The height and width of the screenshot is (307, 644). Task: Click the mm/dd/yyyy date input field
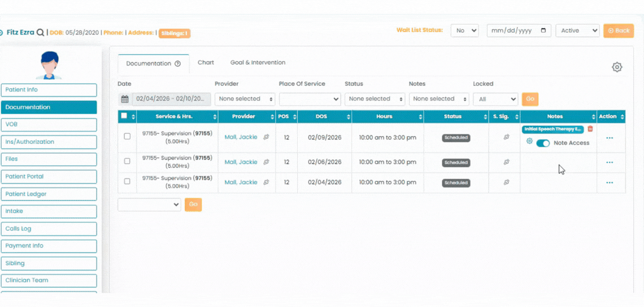pyautogui.click(x=513, y=30)
